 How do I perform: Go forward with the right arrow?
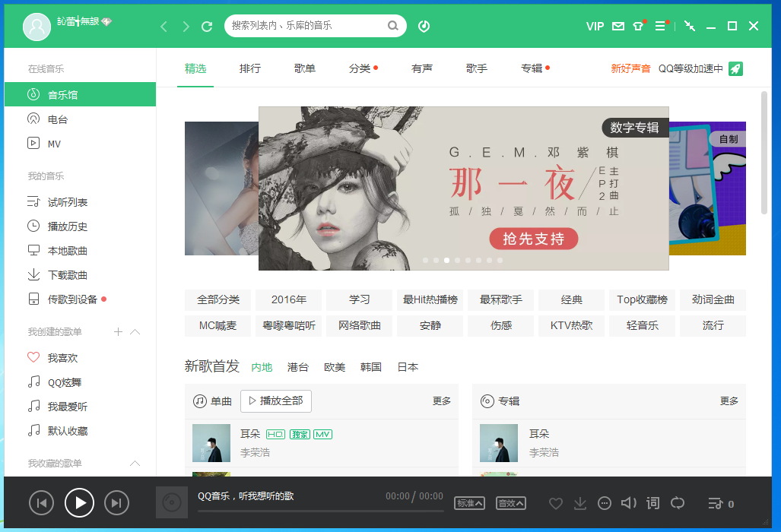[x=186, y=27]
